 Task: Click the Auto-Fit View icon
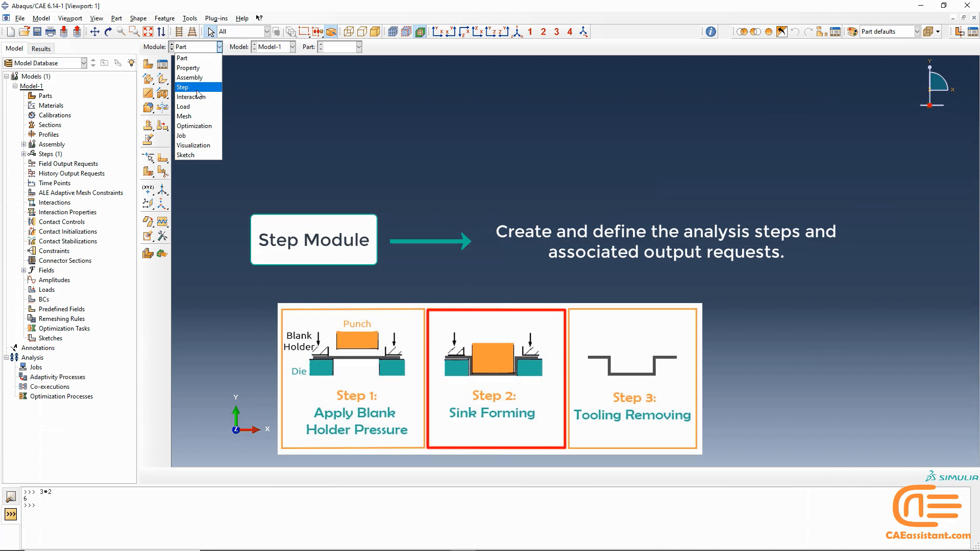[x=148, y=32]
